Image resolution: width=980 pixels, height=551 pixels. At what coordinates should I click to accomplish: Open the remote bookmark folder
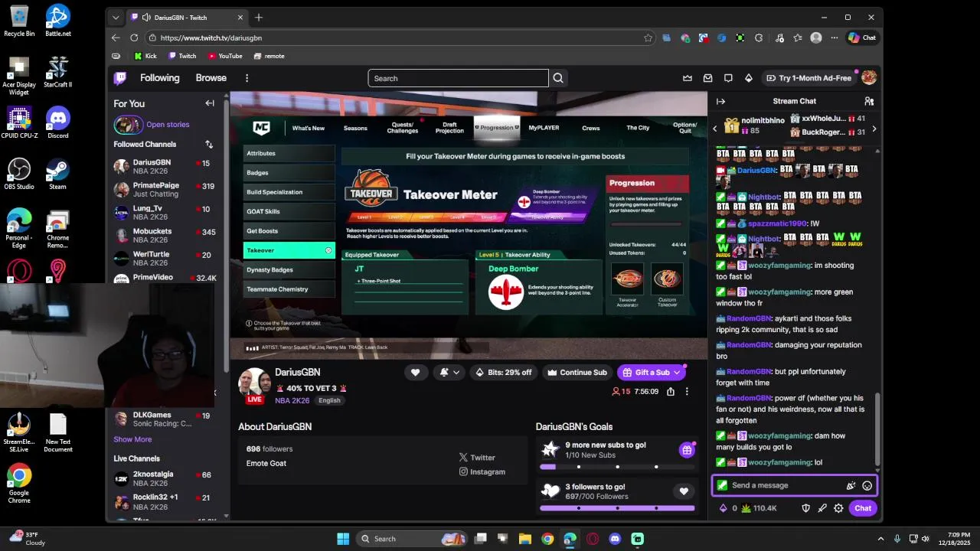(x=269, y=56)
